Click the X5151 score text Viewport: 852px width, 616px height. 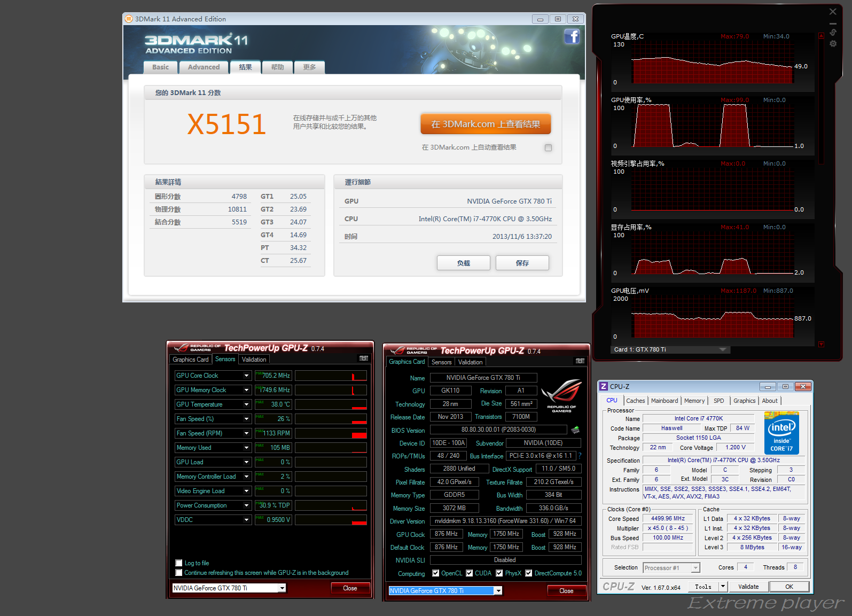(226, 124)
